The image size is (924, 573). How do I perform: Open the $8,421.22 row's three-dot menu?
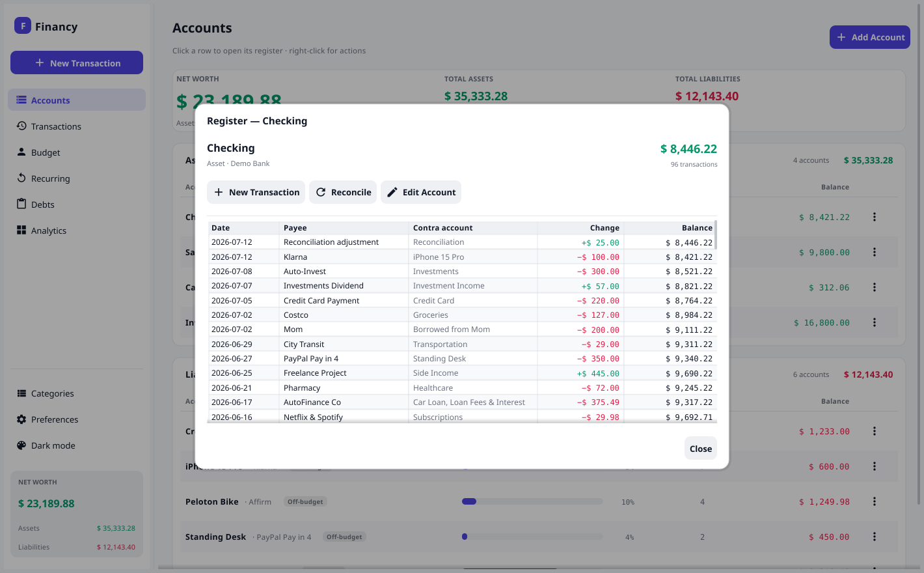coord(875,217)
